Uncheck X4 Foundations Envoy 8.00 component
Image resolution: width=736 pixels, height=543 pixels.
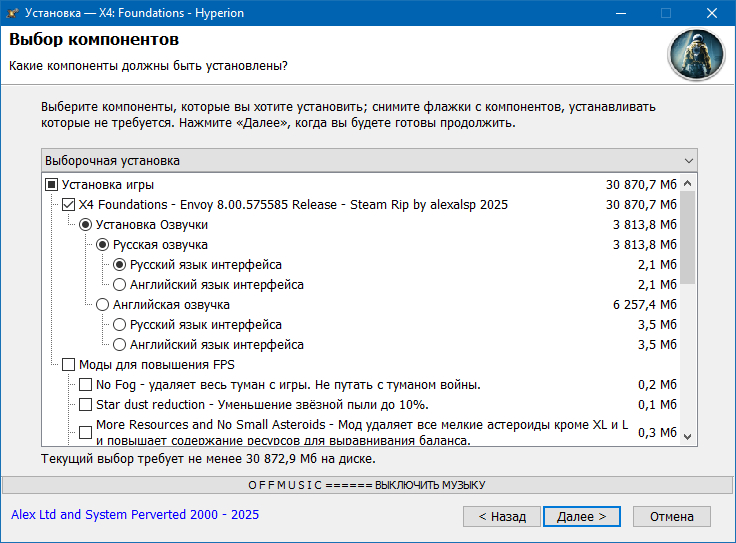69,205
